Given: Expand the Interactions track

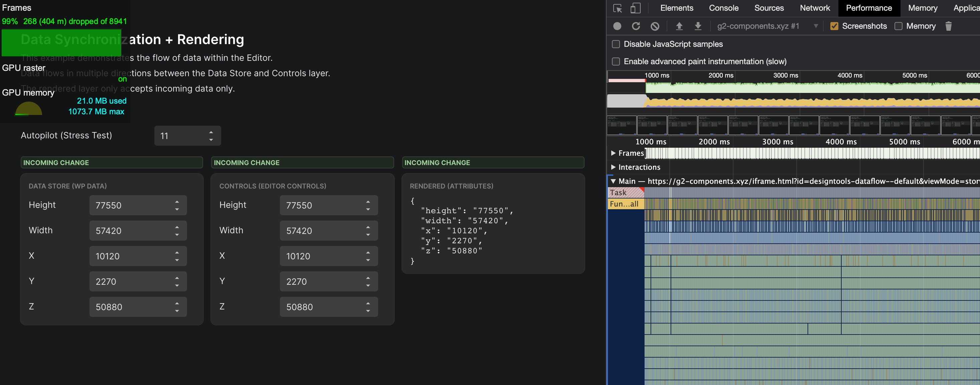Looking at the screenshot, I should [x=613, y=167].
